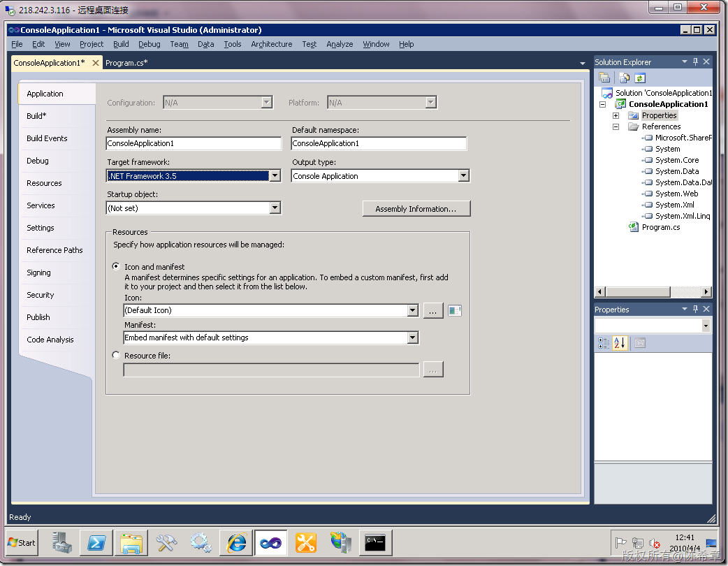Click Action Center flag in system tray
728x566 pixels.
pos(620,543)
